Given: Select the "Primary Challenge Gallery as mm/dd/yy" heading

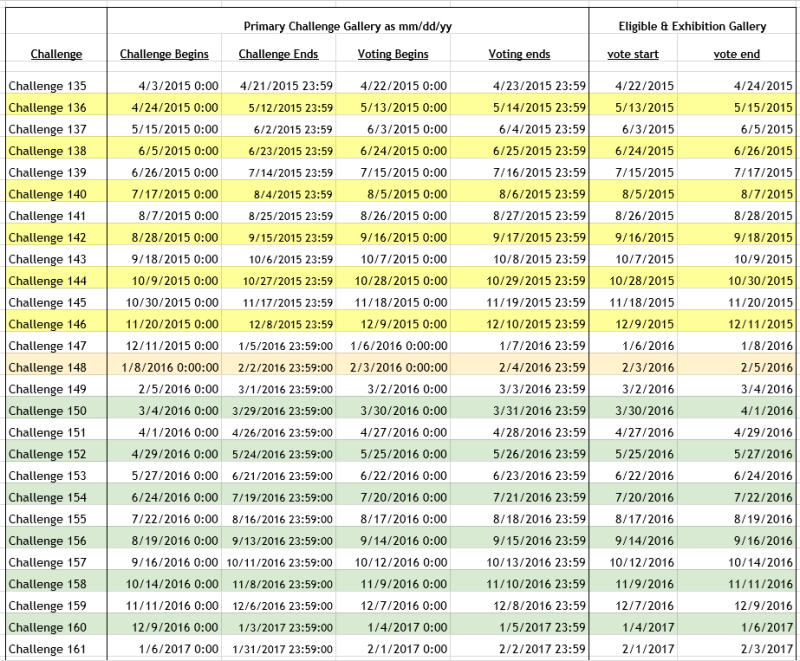Looking at the screenshot, I should [347, 27].
